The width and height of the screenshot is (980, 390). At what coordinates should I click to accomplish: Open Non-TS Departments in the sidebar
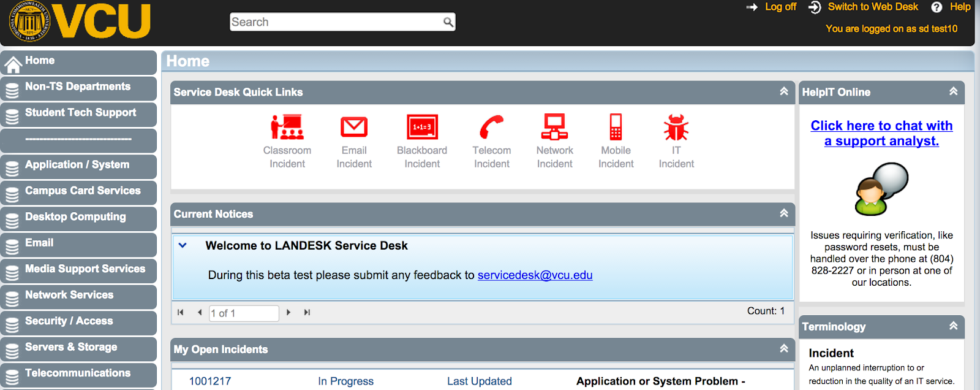tap(78, 88)
